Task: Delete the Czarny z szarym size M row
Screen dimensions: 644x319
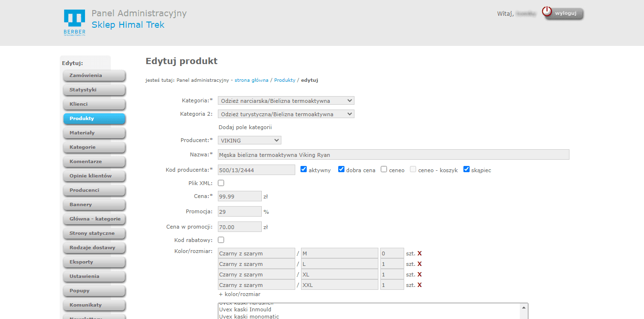Action: (x=419, y=253)
